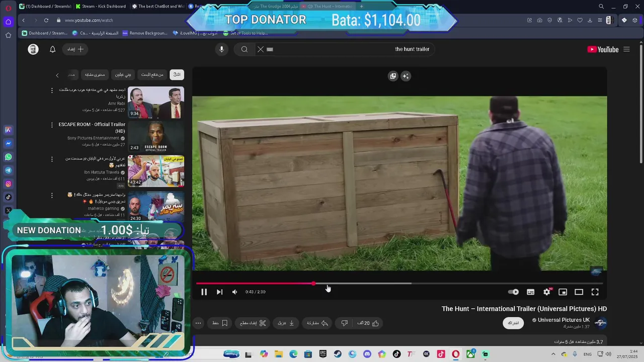The height and width of the screenshot is (362, 644).
Task: Open more actions ellipsis under video
Action: point(198,323)
